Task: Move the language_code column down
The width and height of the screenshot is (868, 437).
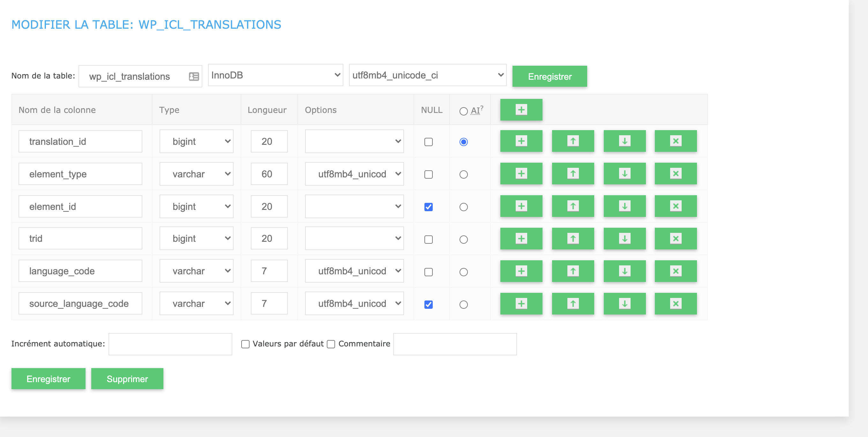Action: [625, 271]
